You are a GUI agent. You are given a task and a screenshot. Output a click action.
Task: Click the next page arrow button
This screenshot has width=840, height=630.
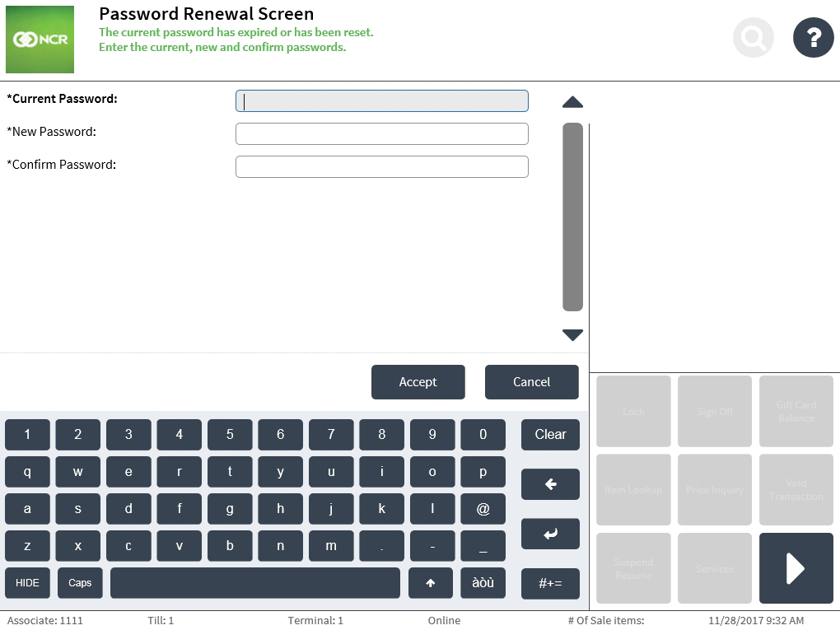click(796, 568)
